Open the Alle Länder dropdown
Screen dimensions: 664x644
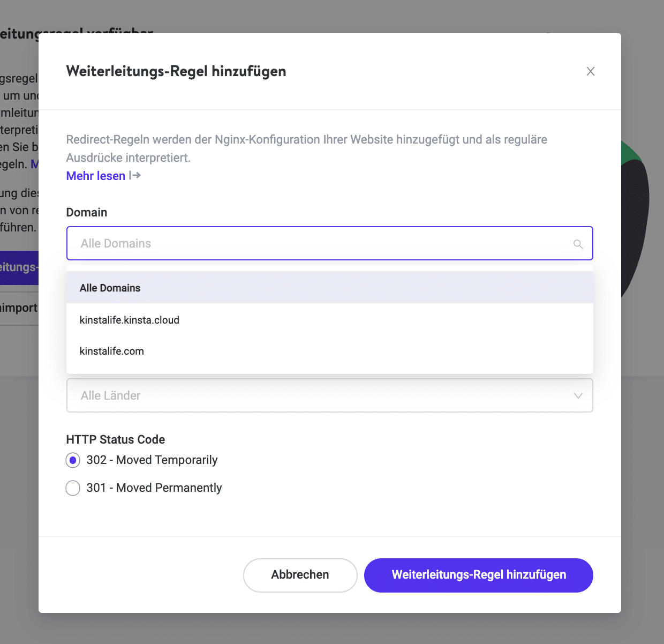(329, 396)
